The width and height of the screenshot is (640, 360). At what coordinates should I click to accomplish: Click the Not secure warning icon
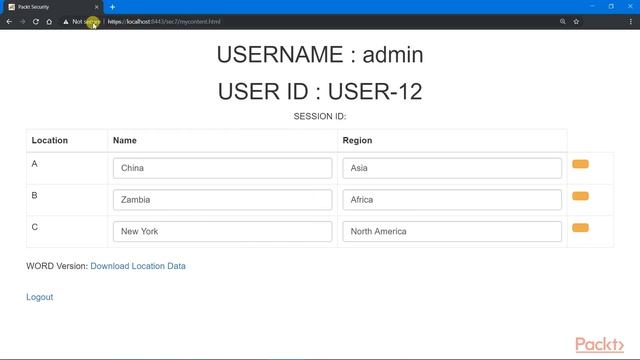click(x=66, y=22)
